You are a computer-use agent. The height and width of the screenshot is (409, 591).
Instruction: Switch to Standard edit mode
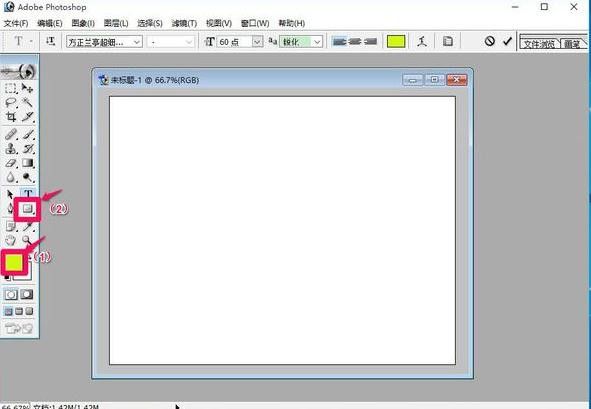pyautogui.click(x=11, y=294)
